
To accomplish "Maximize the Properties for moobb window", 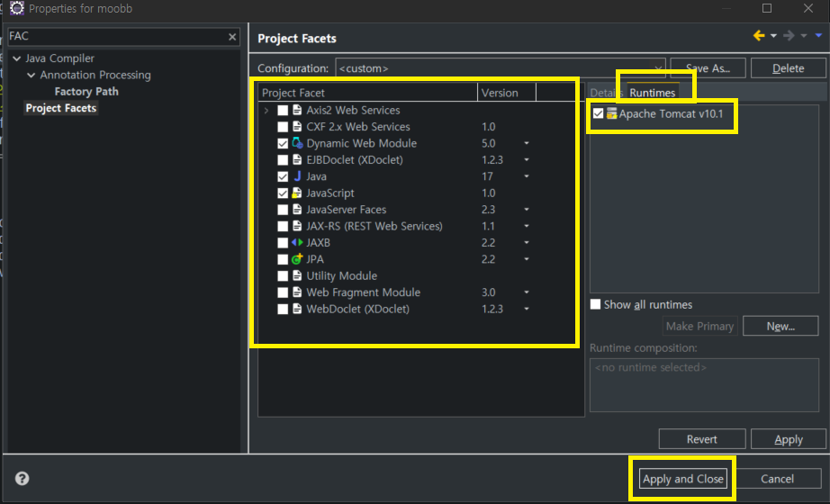I will point(766,8).
